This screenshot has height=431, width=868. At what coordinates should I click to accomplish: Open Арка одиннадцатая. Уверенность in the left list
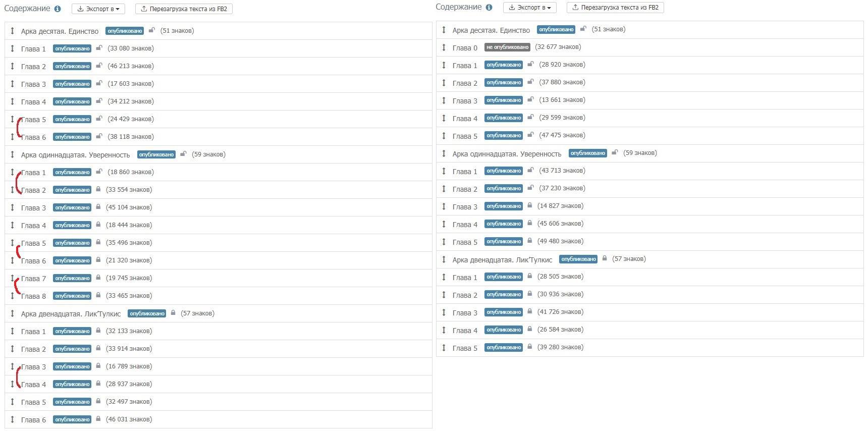75,155
